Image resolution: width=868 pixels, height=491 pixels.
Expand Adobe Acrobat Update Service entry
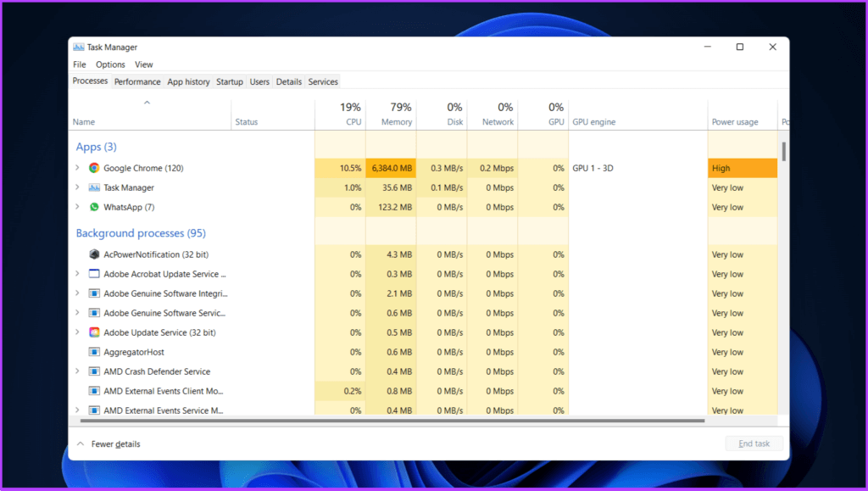click(x=77, y=273)
